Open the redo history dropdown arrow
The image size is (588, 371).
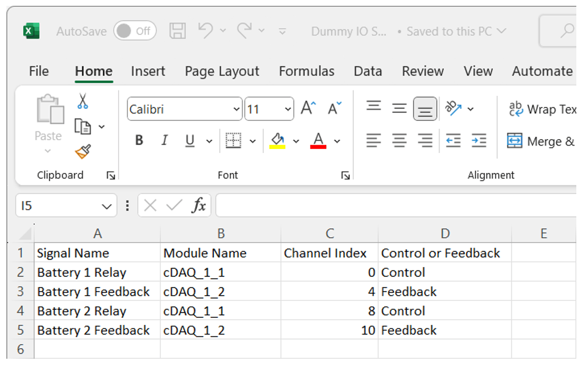[262, 31]
